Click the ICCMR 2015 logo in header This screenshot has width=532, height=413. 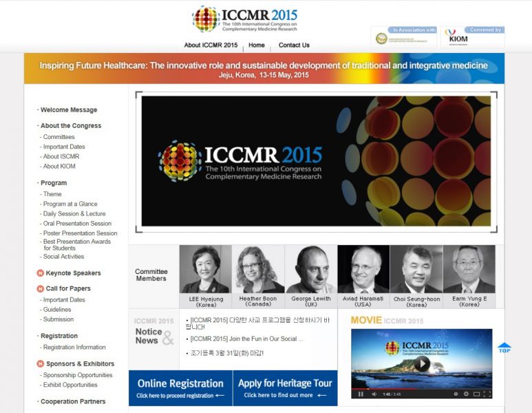(x=245, y=19)
